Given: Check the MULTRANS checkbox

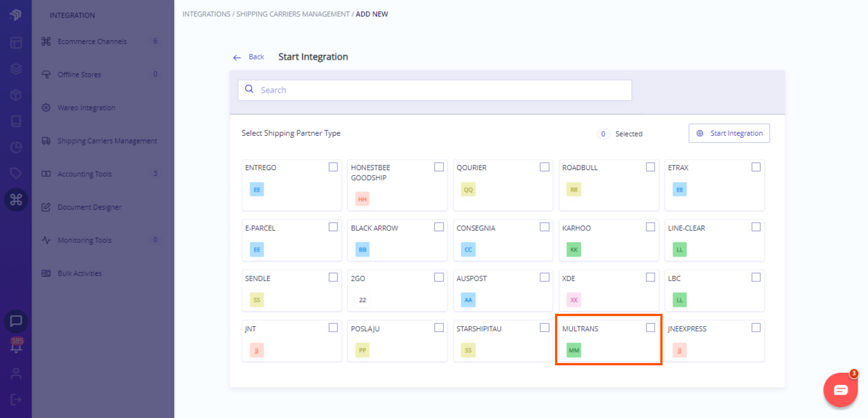Looking at the screenshot, I should click(651, 328).
